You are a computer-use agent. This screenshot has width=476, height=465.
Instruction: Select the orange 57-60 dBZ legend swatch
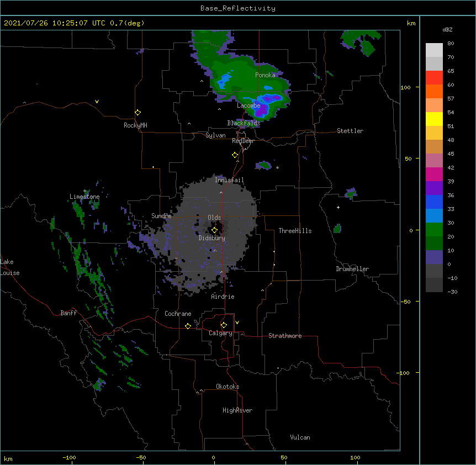pyautogui.click(x=434, y=91)
